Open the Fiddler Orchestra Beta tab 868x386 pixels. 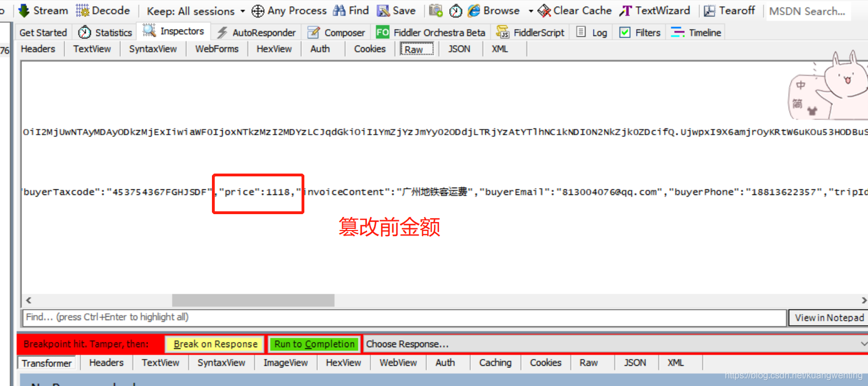[x=431, y=33]
